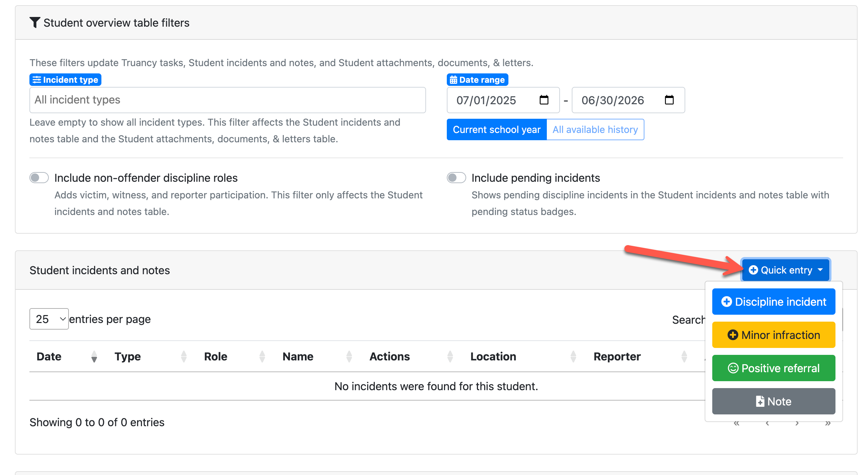Sort by Reporter column arrows
The height and width of the screenshot is (475, 868).
pyautogui.click(x=684, y=356)
